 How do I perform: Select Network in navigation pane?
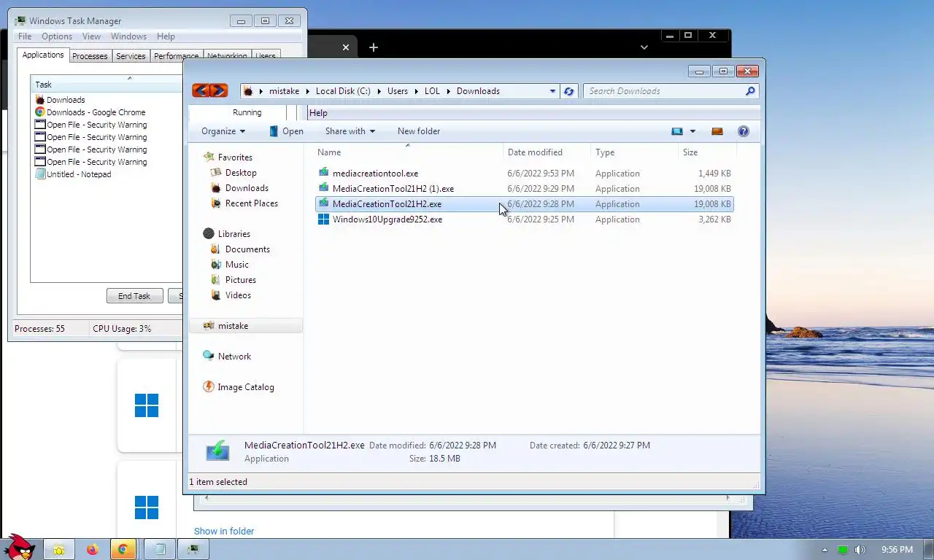click(x=234, y=357)
